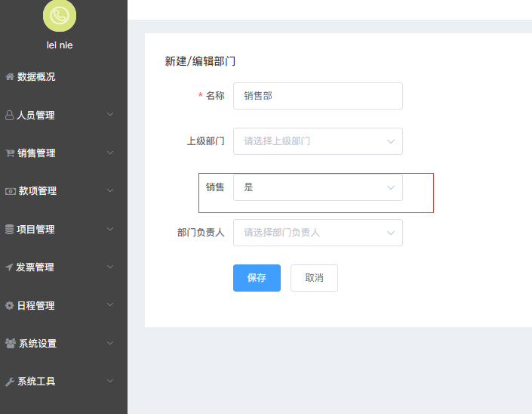Open the 款项管理 sidebar menu
532x414 pixels.
63,191
